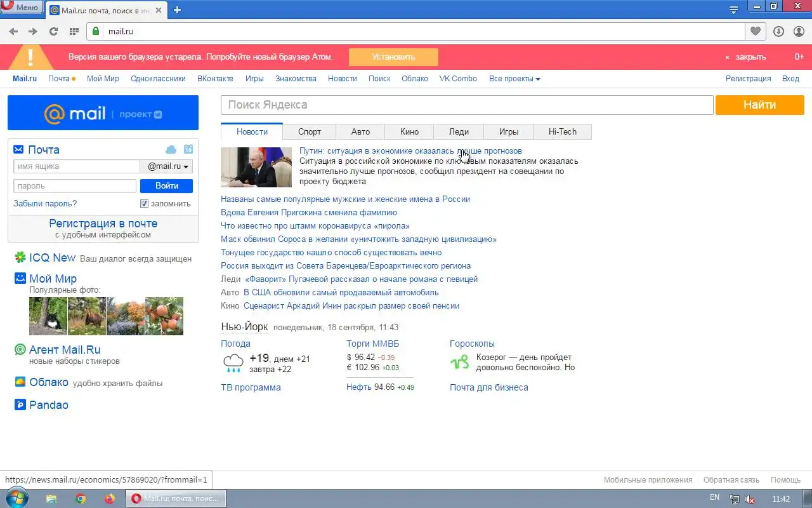Open a new tab with plus button
The image size is (812, 508).
[x=178, y=10]
